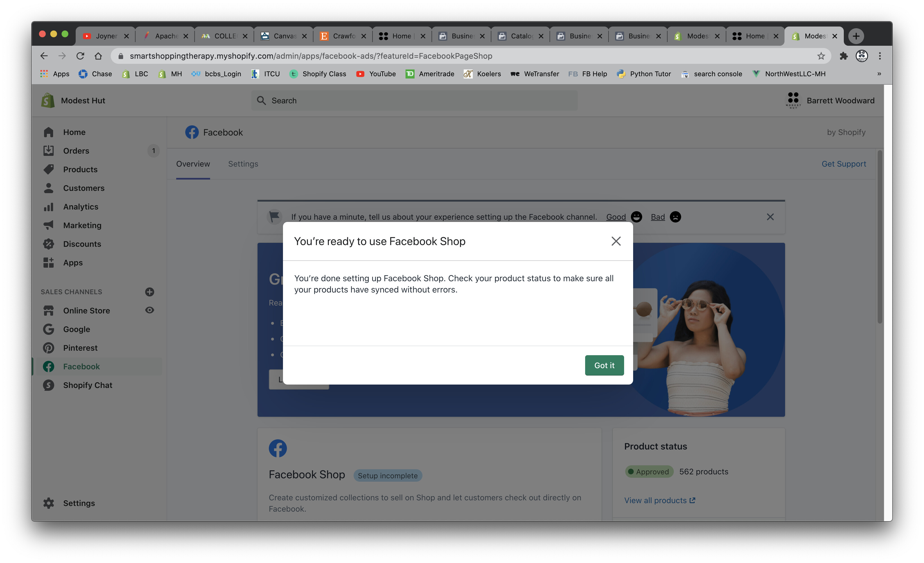Click the Shopify Chat channel icon
This screenshot has width=924, height=563.
pos(48,385)
